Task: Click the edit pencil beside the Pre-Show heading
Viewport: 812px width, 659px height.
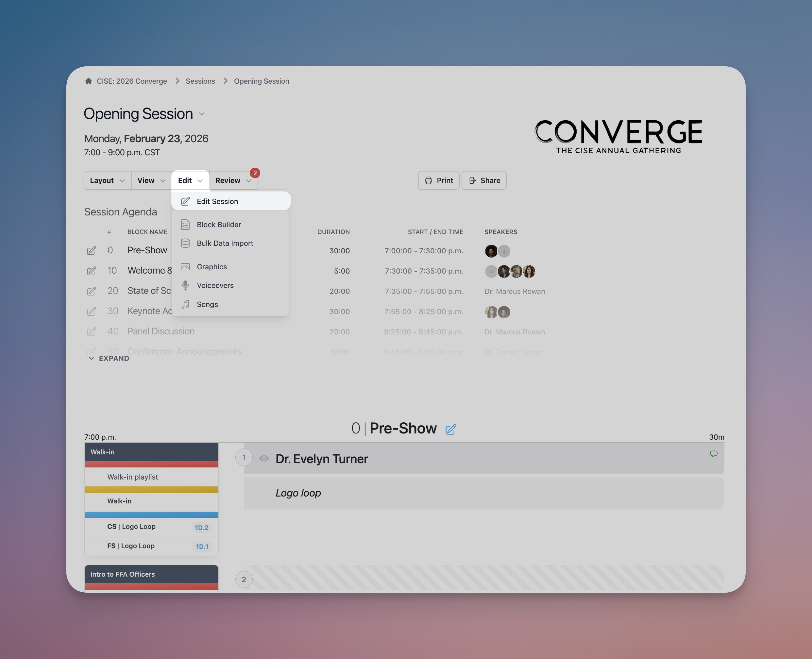Action: click(x=450, y=429)
